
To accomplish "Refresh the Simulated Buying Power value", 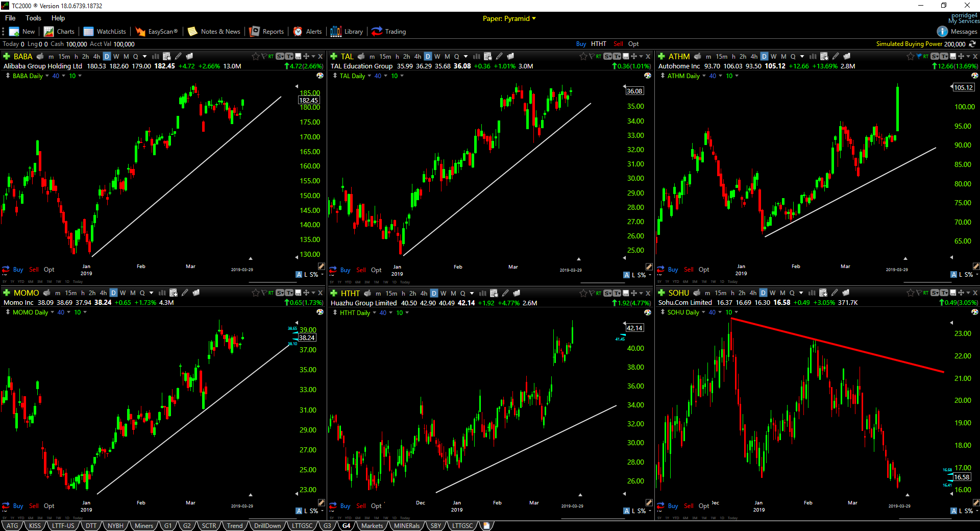I will pos(973,44).
